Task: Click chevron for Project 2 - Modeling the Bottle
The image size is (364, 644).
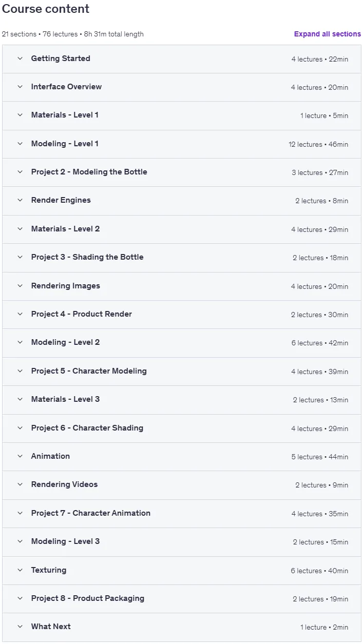Action: click(x=20, y=172)
